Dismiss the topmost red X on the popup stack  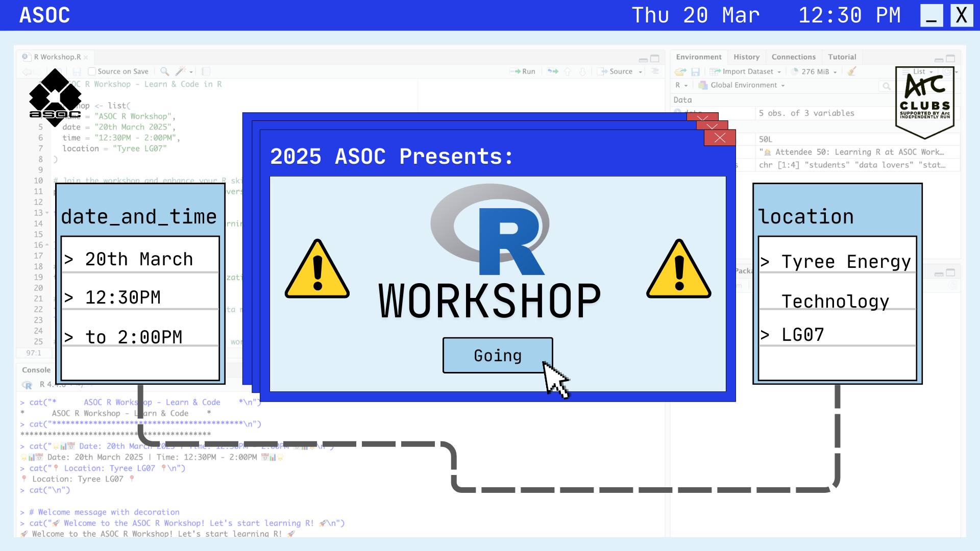coord(720,137)
